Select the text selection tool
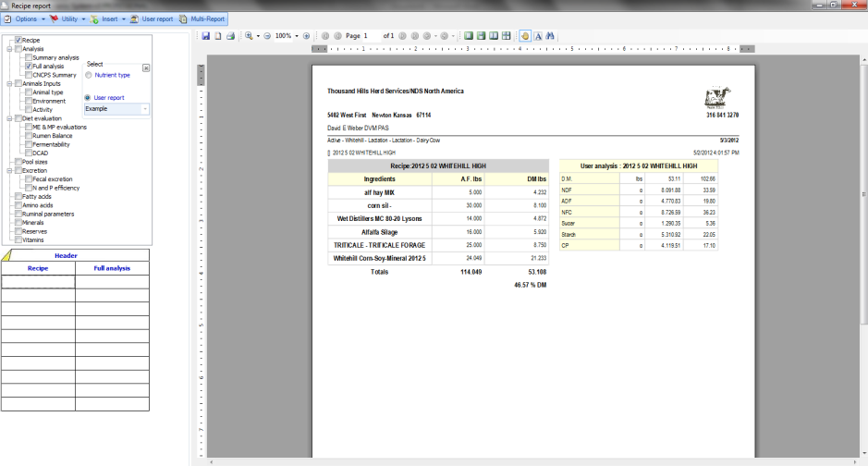 pyautogui.click(x=537, y=36)
